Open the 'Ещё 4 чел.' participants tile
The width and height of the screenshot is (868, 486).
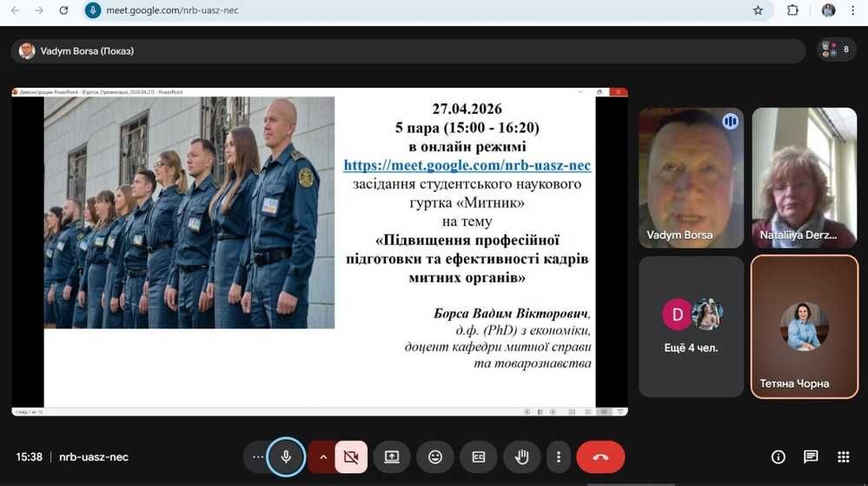(691, 326)
